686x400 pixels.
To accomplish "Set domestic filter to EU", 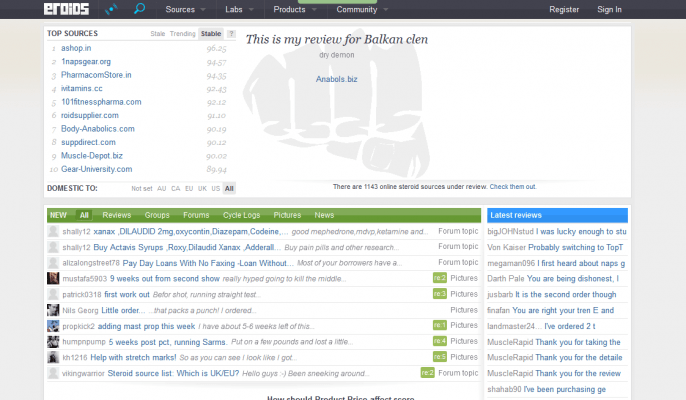I will [x=189, y=189].
